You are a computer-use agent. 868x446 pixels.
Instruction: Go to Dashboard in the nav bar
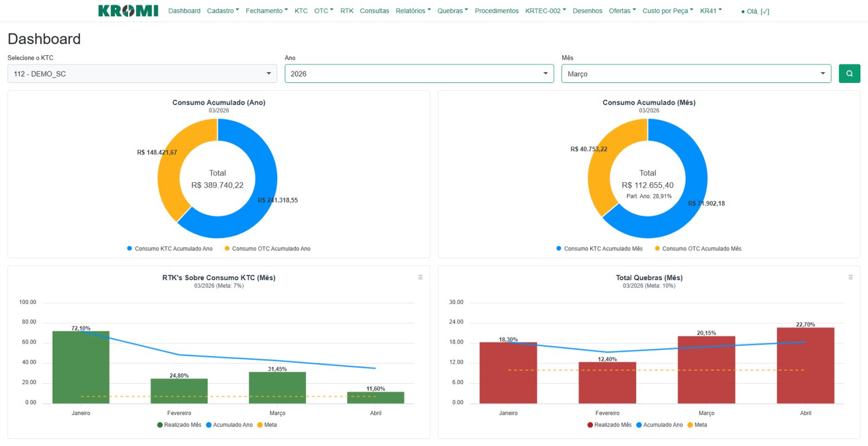click(x=184, y=11)
